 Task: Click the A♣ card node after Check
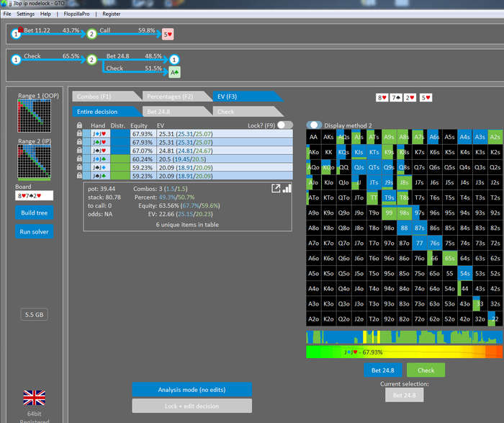click(x=174, y=72)
